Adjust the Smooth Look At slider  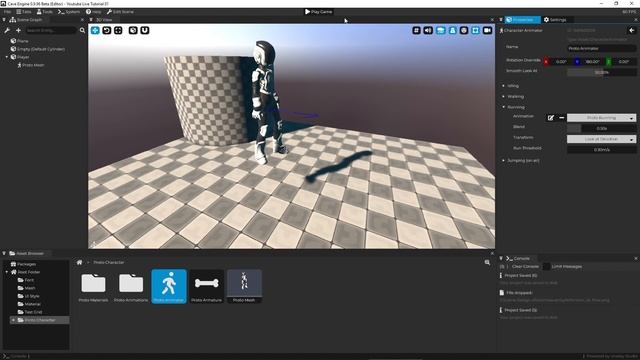[x=602, y=72]
